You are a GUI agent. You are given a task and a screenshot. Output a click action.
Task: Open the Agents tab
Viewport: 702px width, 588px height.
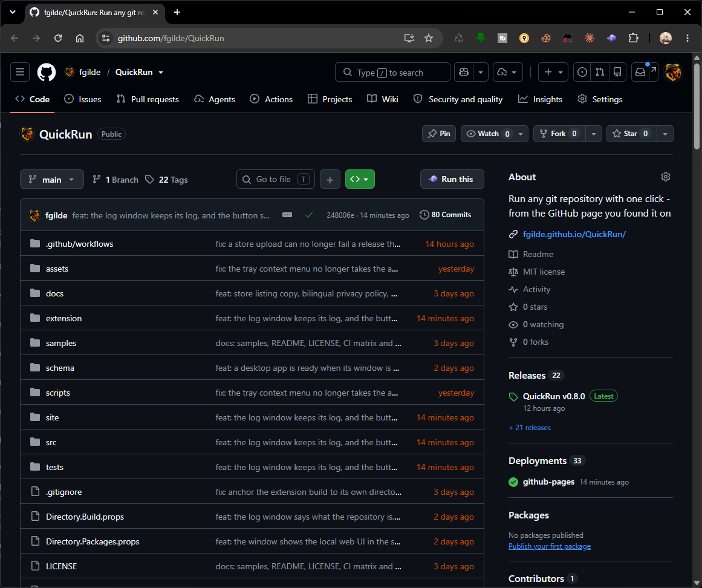pos(215,99)
